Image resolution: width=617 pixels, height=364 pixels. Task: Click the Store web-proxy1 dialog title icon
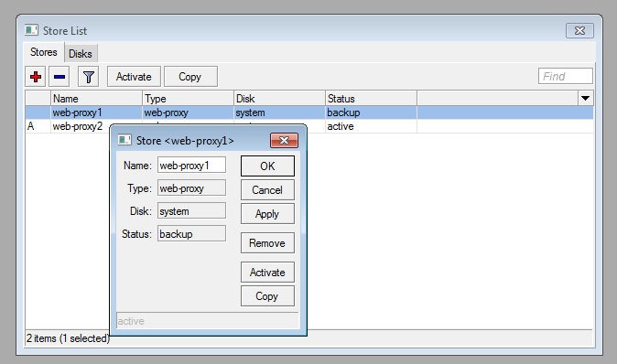coord(124,140)
